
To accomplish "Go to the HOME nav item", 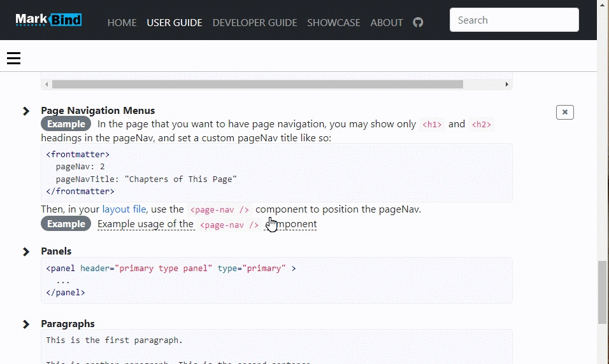I will (122, 22).
